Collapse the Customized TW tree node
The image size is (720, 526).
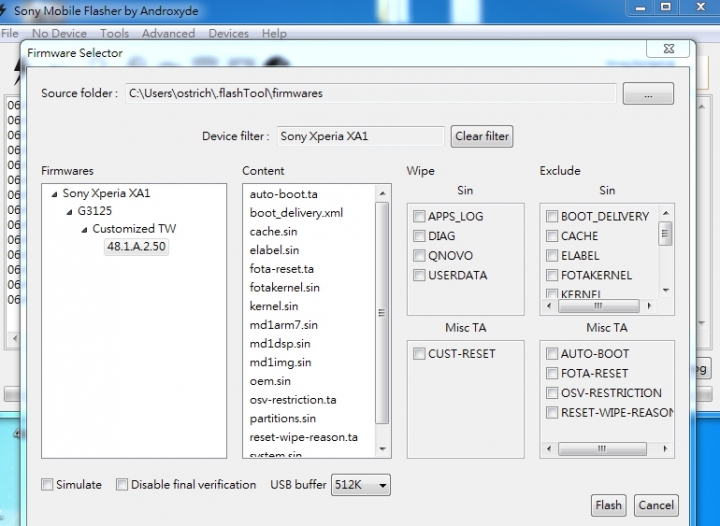(x=84, y=229)
